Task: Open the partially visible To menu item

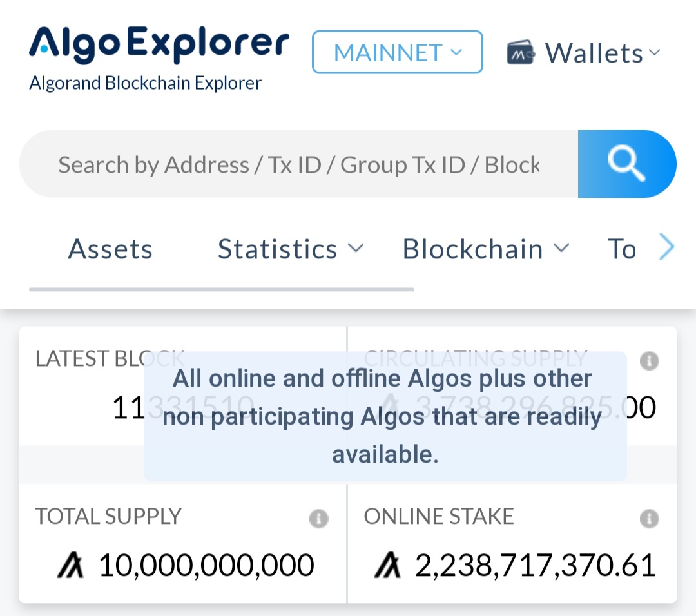Action: 622,249
